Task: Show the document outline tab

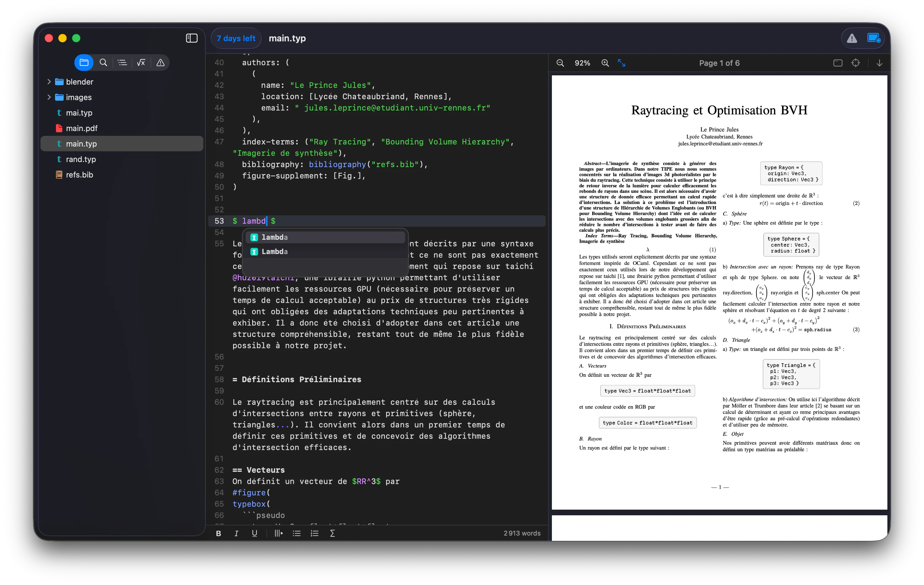Action: (122, 63)
